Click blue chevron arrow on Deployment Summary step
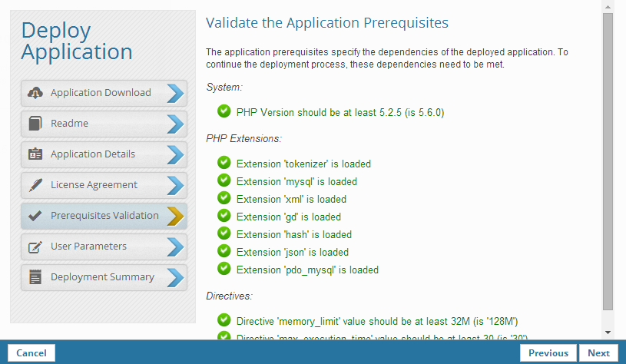 click(x=175, y=277)
